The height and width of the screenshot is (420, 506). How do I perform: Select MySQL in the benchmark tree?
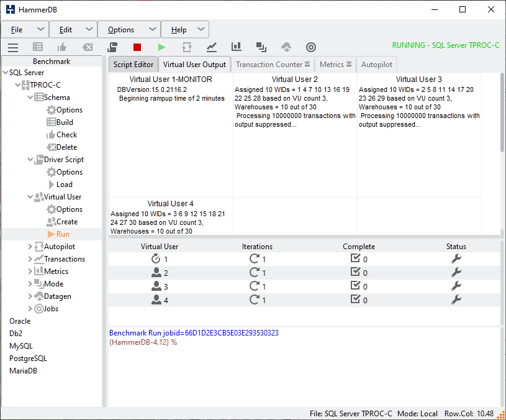pos(21,346)
